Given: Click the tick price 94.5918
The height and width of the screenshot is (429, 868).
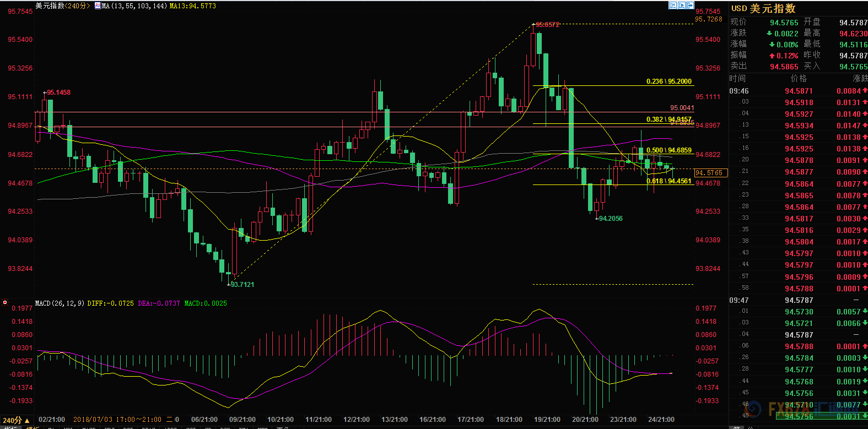Looking at the screenshot, I should click(799, 102).
